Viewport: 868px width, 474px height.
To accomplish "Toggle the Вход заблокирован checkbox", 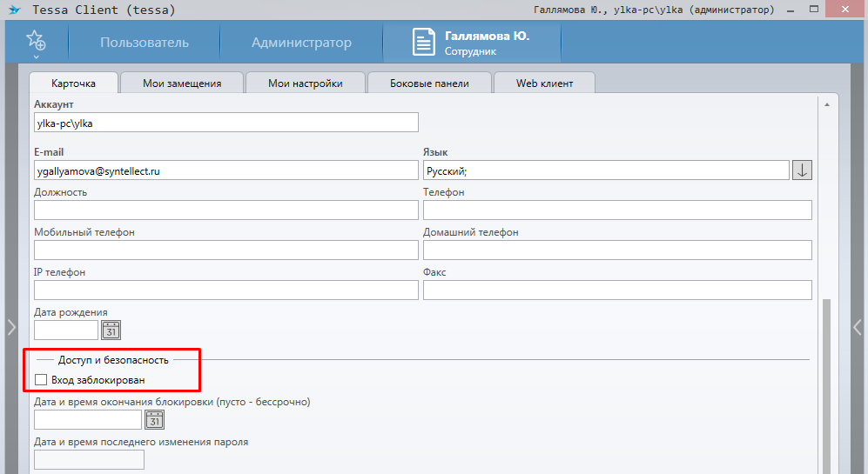I will click(x=41, y=380).
